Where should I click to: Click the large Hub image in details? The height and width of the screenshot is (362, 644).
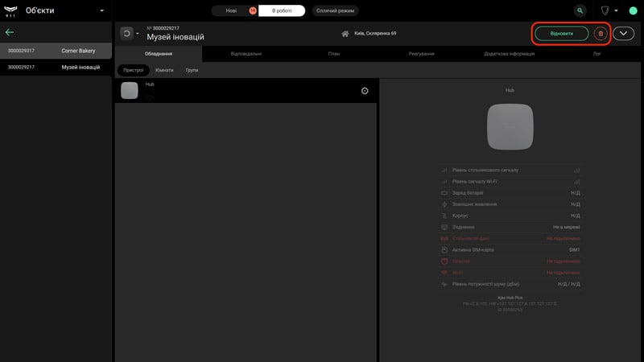[510, 127]
